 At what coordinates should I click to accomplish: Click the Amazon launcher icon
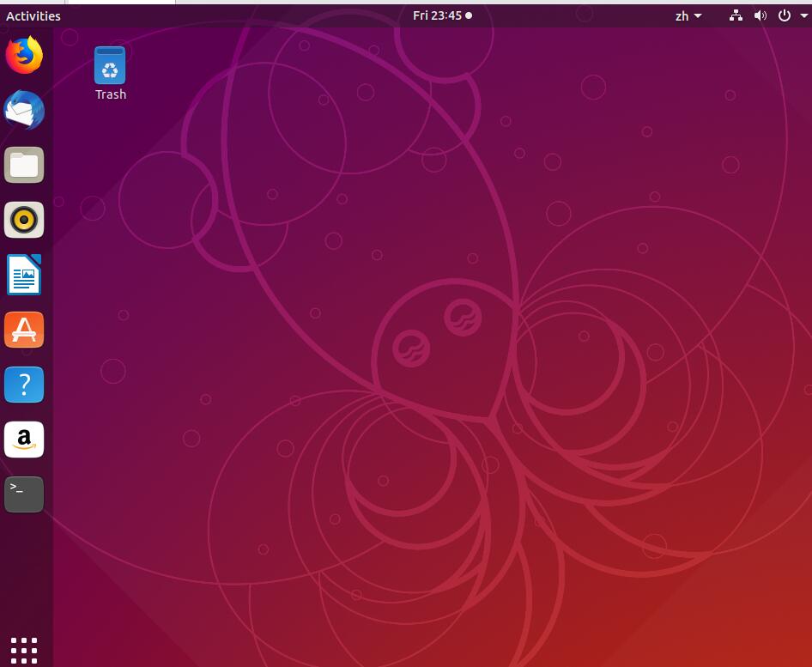(x=24, y=440)
